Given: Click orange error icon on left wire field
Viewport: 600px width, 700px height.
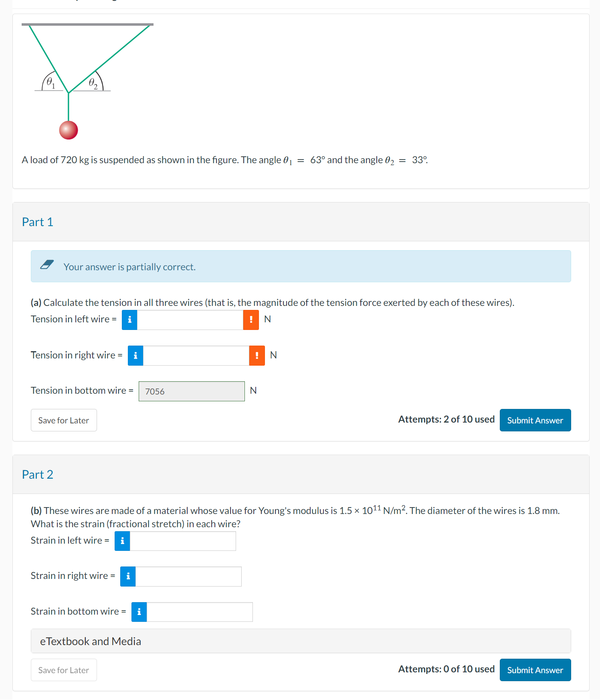Looking at the screenshot, I should tap(251, 320).
